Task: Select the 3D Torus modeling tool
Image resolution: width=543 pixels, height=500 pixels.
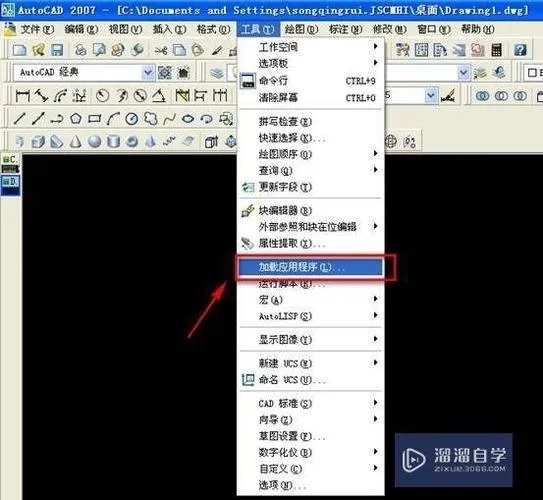Action: click(132, 142)
